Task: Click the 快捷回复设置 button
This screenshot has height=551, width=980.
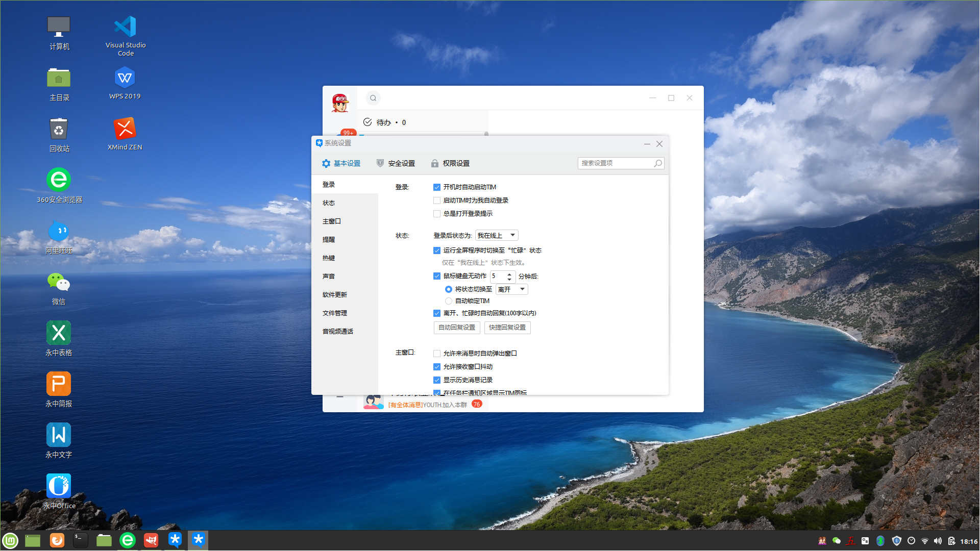Action: [507, 328]
